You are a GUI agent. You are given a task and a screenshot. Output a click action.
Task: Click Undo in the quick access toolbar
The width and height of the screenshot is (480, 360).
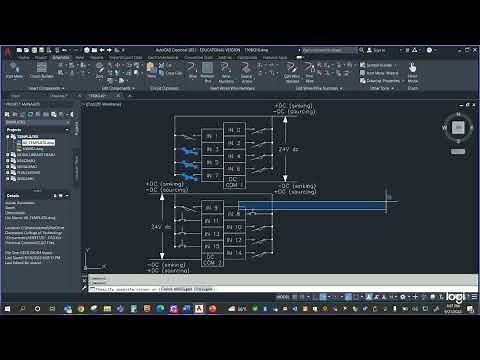click(x=64, y=50)
